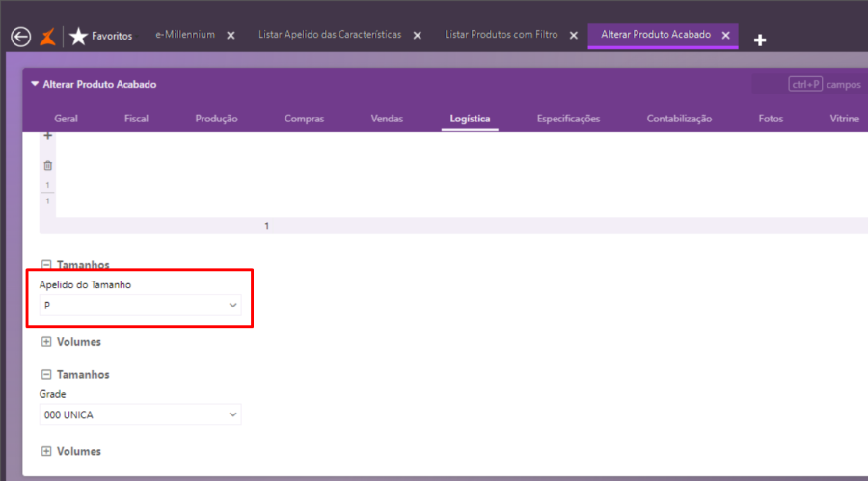Open the Fiscal section tab
The image size is (868, 481).
click(136, 119)
